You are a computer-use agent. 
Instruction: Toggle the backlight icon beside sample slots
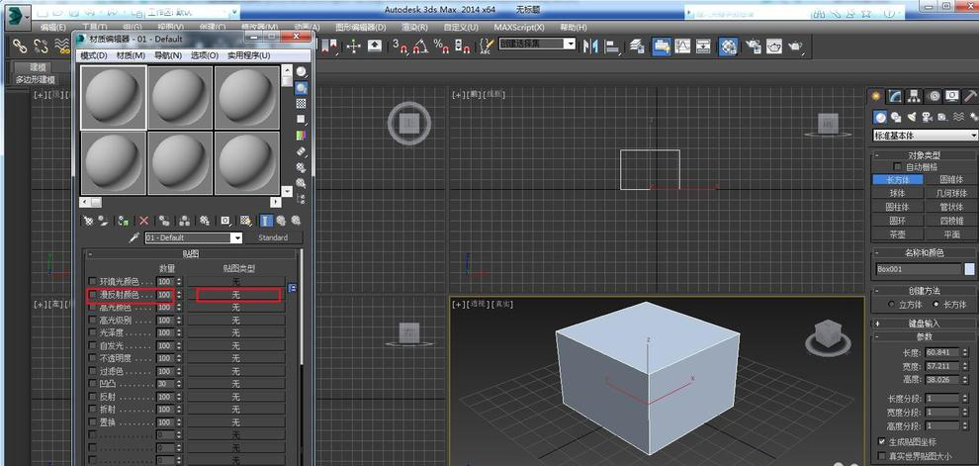[x=301, y=87]
